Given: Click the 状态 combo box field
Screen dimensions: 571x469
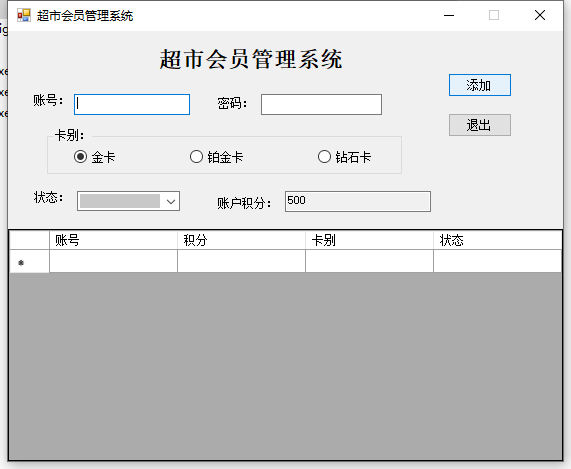Looking at the screenshot, I should (128, 201).
